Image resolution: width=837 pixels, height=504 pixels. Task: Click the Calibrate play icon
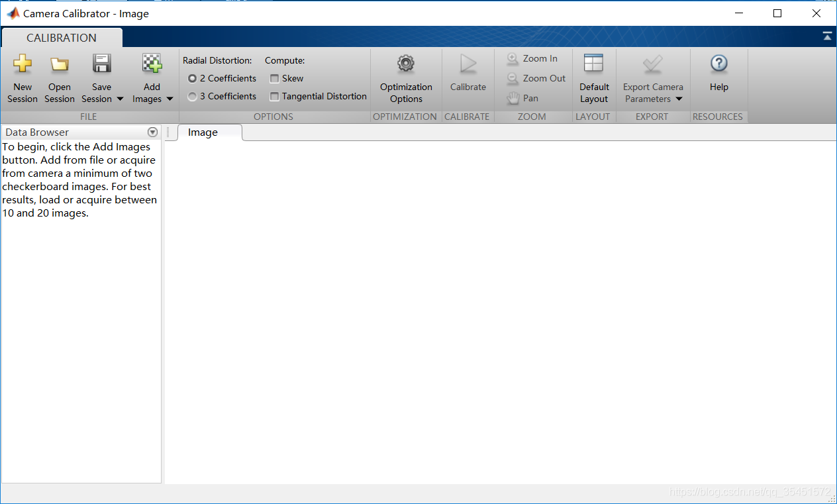[468, 64]
